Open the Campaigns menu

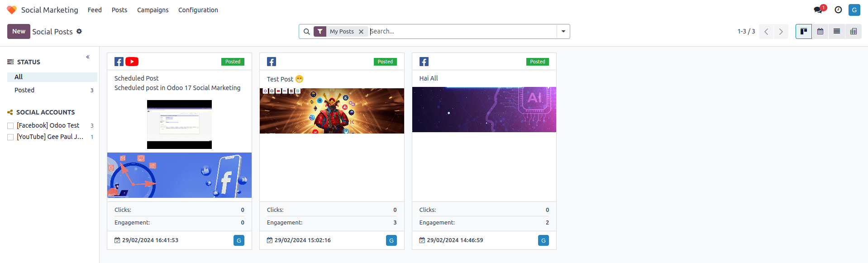point(153,10)
